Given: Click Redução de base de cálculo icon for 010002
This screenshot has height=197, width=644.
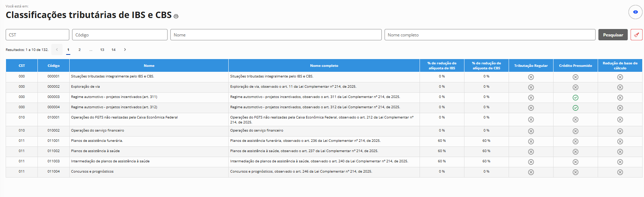Looking at the screenshot, I should (620, 131).
